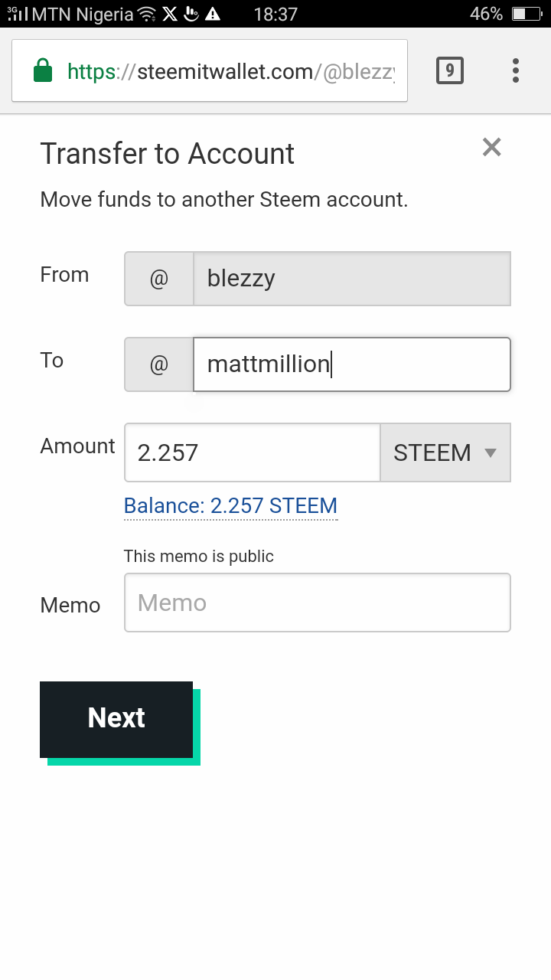Image resolution: width=551 pixels, height=980 pixels.
Task: Open the browser tab switcher showing 9
Action: 449,71
